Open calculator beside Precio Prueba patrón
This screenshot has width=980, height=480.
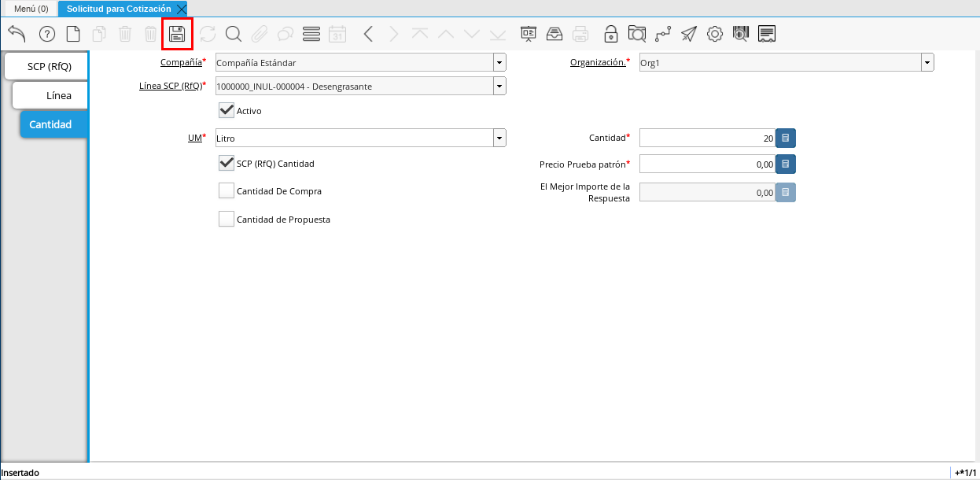tap(786, 164)
